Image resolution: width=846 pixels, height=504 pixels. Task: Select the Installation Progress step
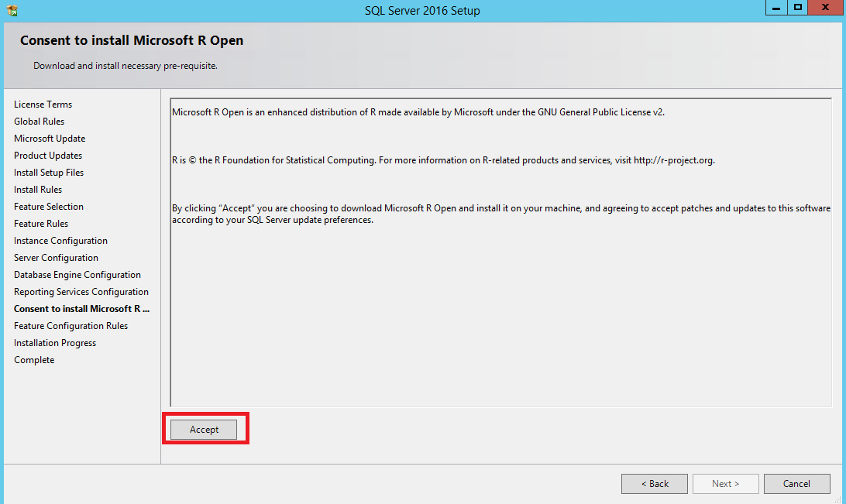[x=55, y=343]
